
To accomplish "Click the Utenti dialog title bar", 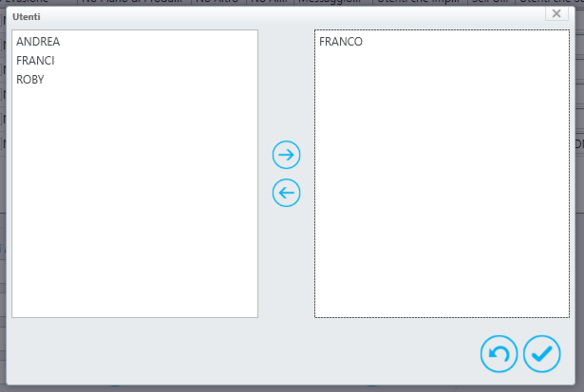I will [275, 17].
